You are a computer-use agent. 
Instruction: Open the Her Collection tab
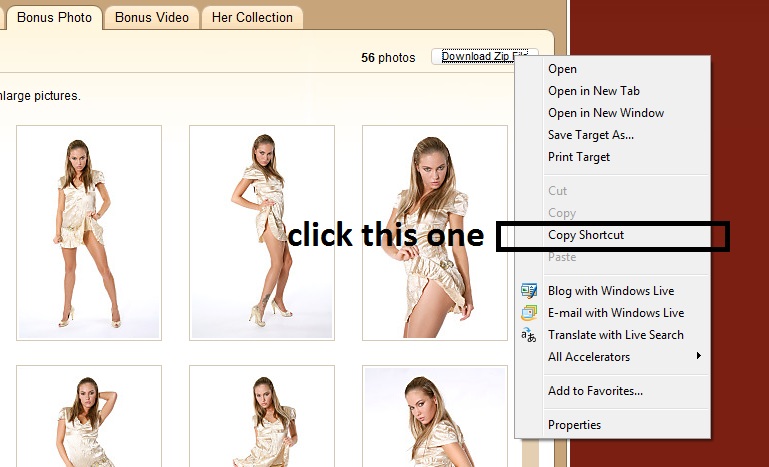click(x=252, y=18)
